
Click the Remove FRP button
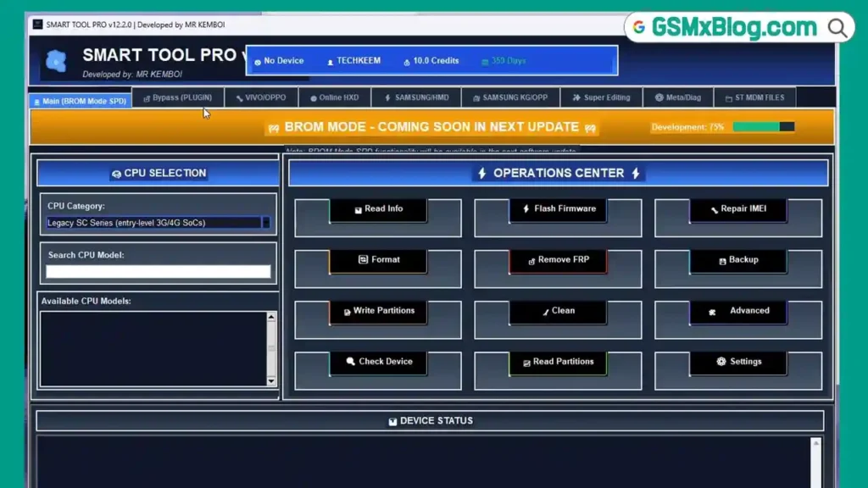pyautogui.click(x=558, y=261)
